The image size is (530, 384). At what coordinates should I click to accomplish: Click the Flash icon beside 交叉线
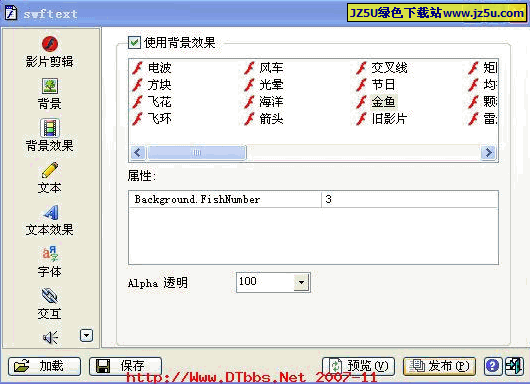click(x=361, y=68)
